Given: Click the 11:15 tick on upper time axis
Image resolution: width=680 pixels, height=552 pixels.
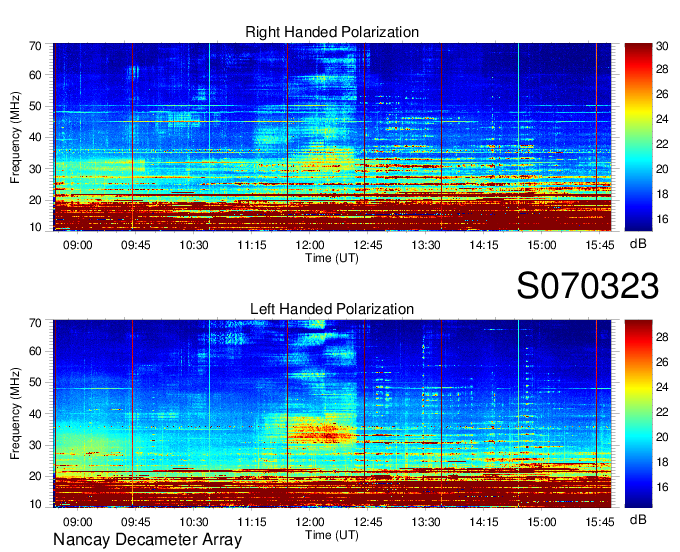Looking at the screenshot, I should coord(252,245).
